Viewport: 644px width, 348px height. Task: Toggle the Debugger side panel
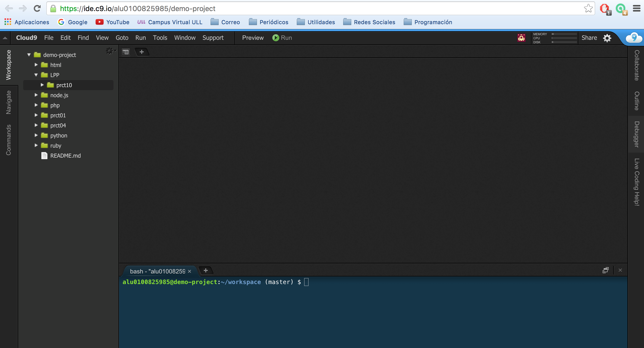(637, 134)
